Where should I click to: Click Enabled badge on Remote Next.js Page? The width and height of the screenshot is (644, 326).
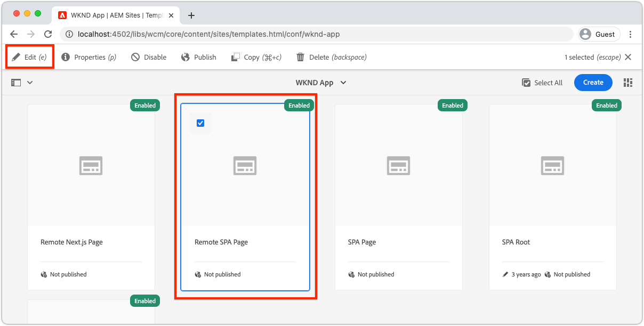pos(145,105)
